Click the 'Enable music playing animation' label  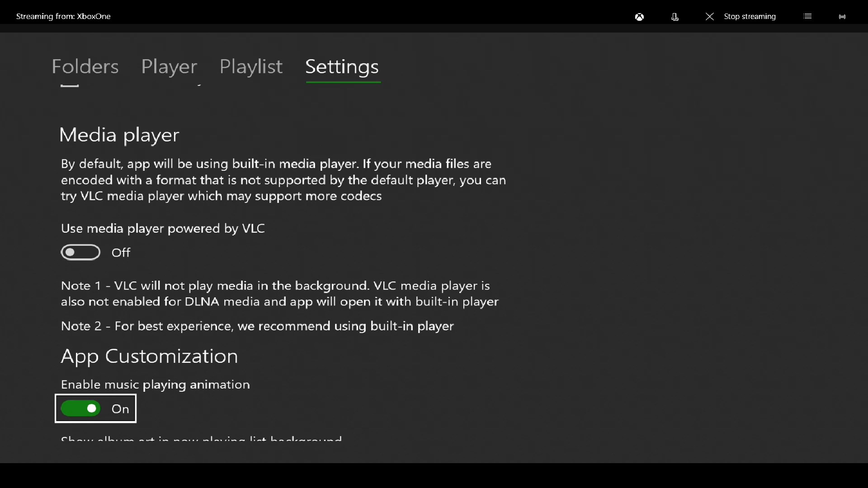[155, 384]
